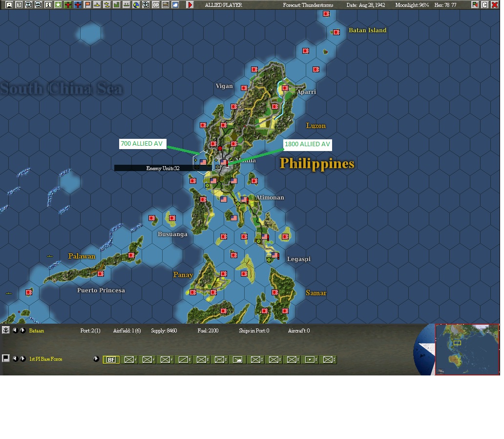The width and height of the screenshot is (504, 439).
Task: Click the 'Fuel: 2100' value
Action: 208,330
